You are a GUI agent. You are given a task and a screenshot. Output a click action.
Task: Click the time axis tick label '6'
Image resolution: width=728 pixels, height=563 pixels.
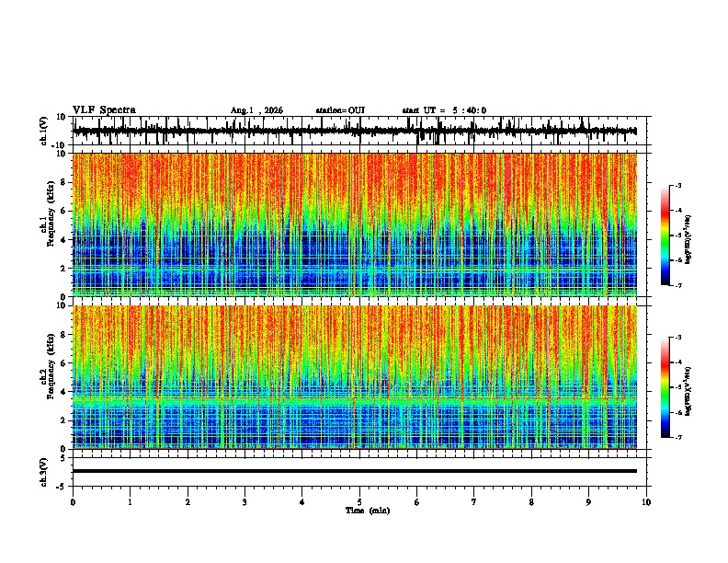click(417, 502)
